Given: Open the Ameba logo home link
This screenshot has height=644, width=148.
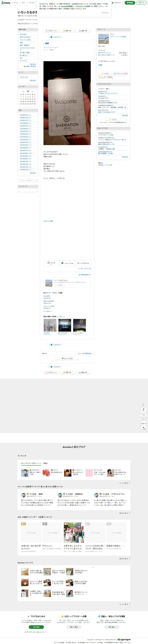Looking at the screenshot, I should [x=6, y=3].
